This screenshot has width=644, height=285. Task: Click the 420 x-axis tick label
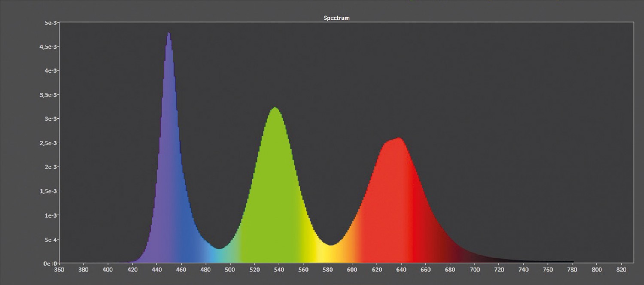point(133,270)
